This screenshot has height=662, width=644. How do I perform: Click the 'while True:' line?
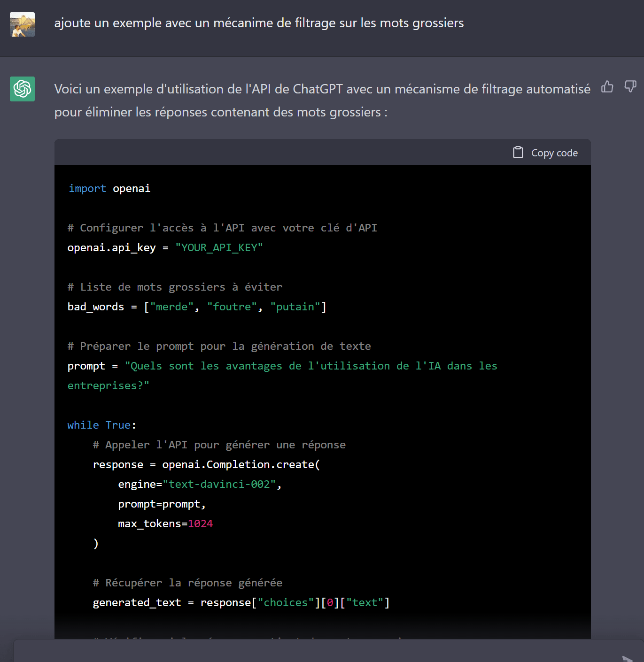[102, 425]
